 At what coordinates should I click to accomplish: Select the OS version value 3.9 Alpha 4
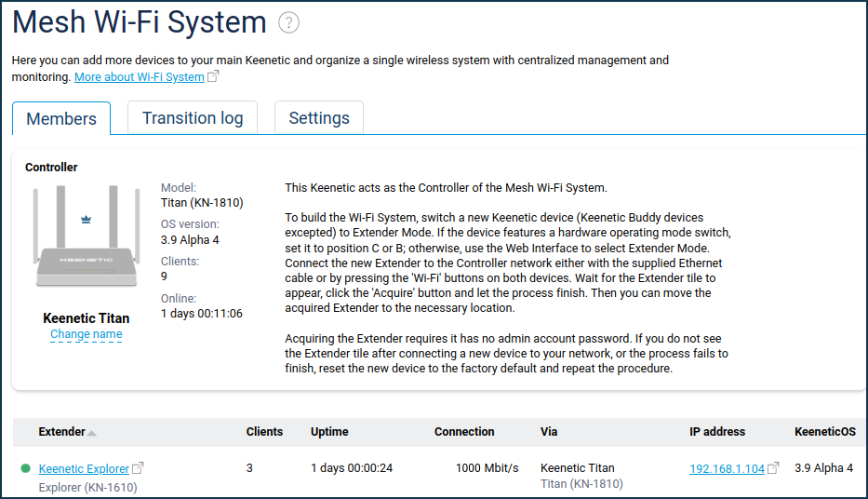190,240
